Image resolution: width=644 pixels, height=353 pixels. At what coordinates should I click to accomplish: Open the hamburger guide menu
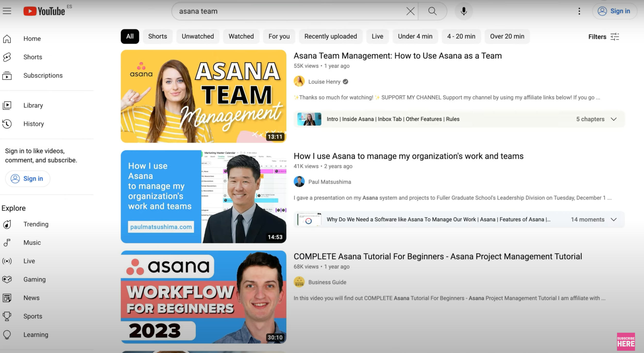point(7,11)
